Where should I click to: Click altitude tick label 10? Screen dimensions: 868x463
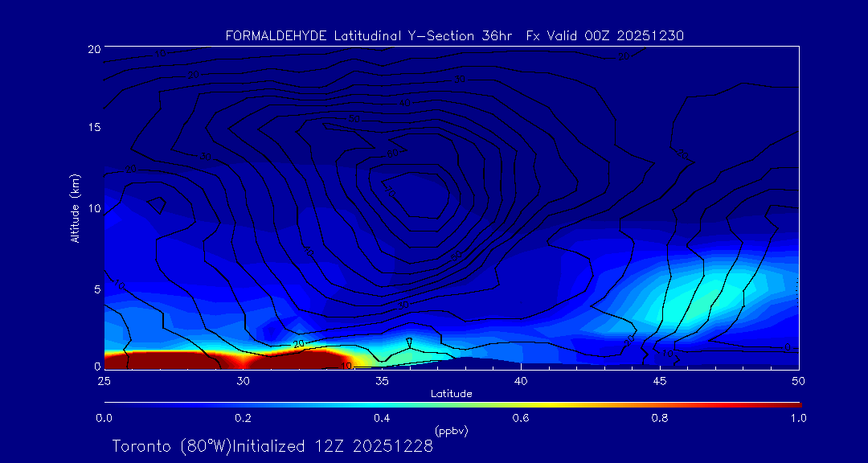pyautogui.click(x=92, y=209)
